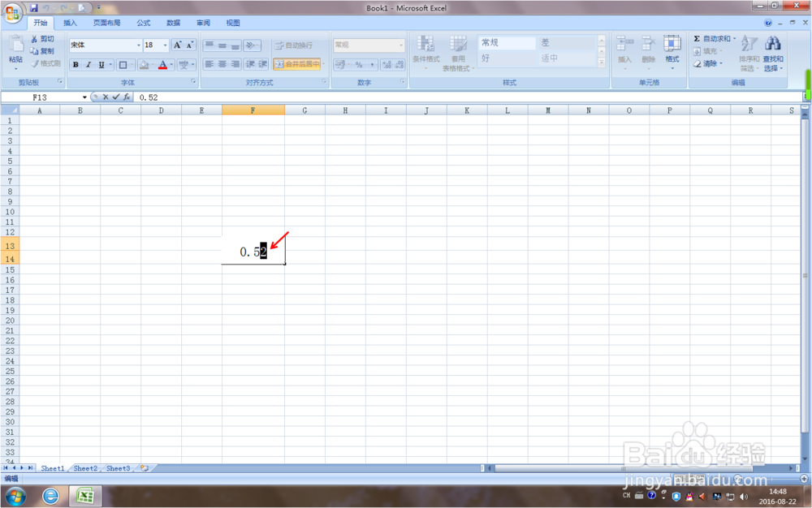Viewport: 812px width, 508px height.
Task: Switch to the 数据 ribbon tab
Action: click(174, 23)
